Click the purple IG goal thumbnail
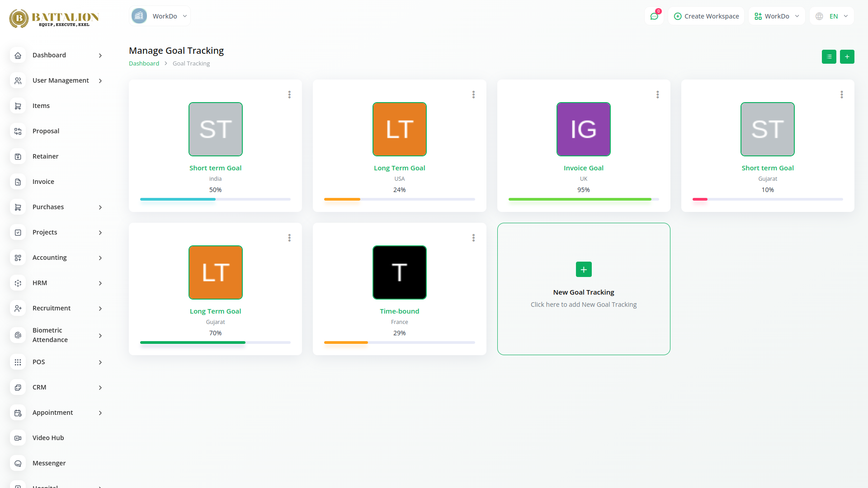 tap(583, 129)
